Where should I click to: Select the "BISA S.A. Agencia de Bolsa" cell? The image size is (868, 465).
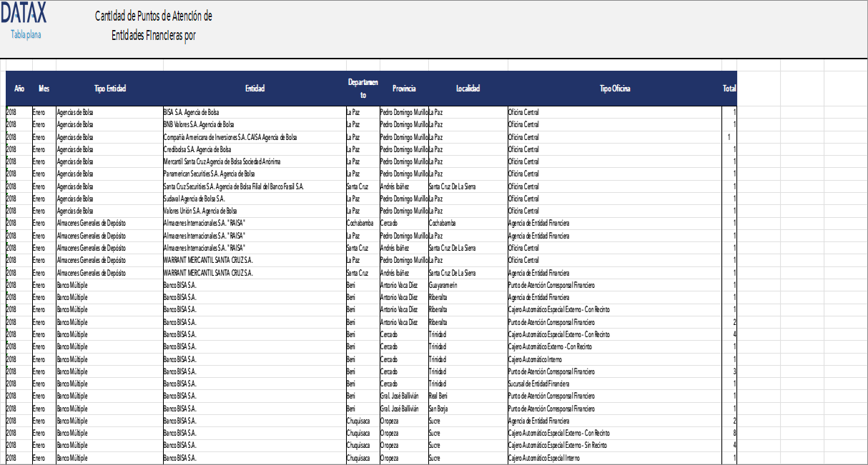[191, 112]
